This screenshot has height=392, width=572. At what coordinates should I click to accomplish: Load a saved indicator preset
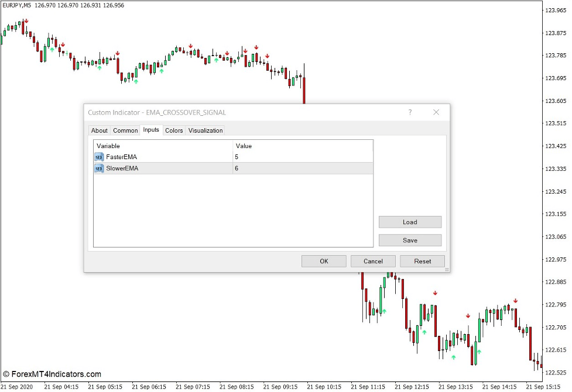click(x=410, y=222)
